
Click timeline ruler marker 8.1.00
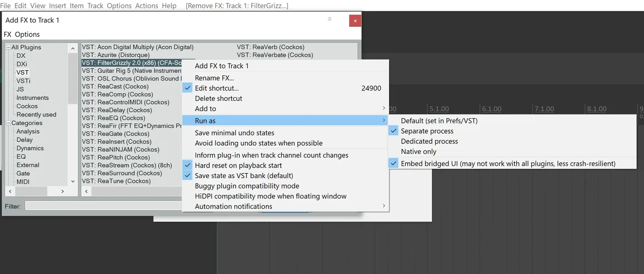597,109
